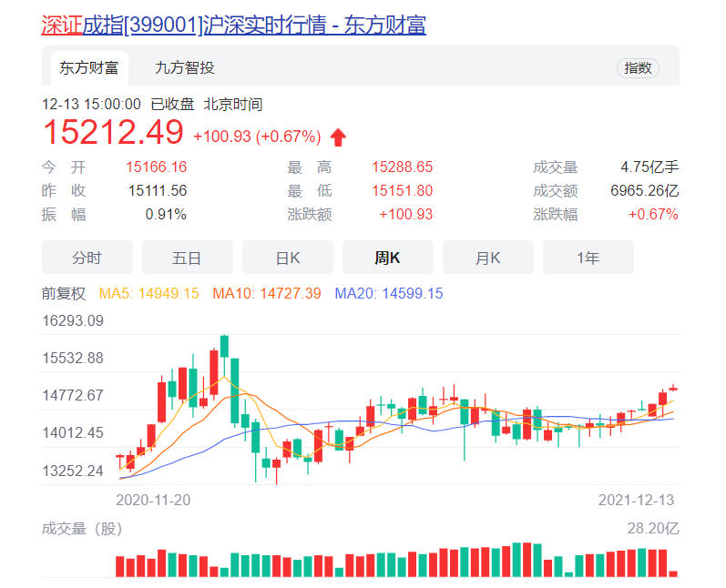Switch to the 东方财富 tab
726x588 pixels.
click(89, 68)
